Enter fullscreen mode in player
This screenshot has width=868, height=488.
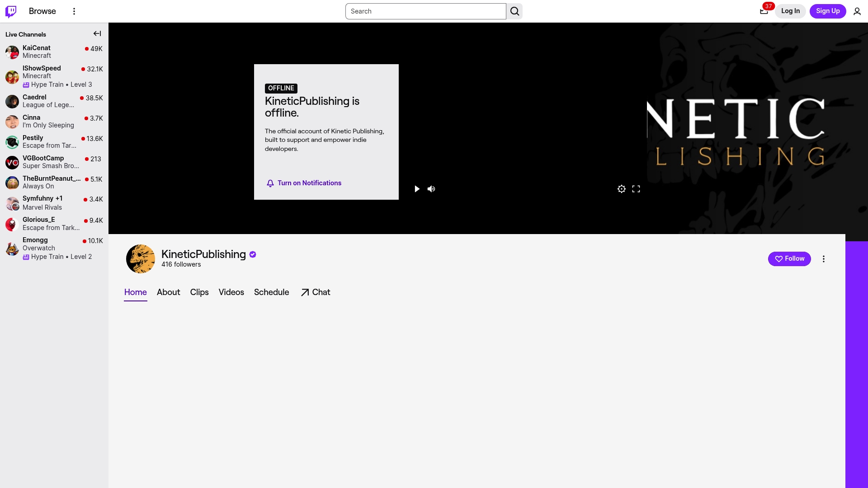[636, 189]
